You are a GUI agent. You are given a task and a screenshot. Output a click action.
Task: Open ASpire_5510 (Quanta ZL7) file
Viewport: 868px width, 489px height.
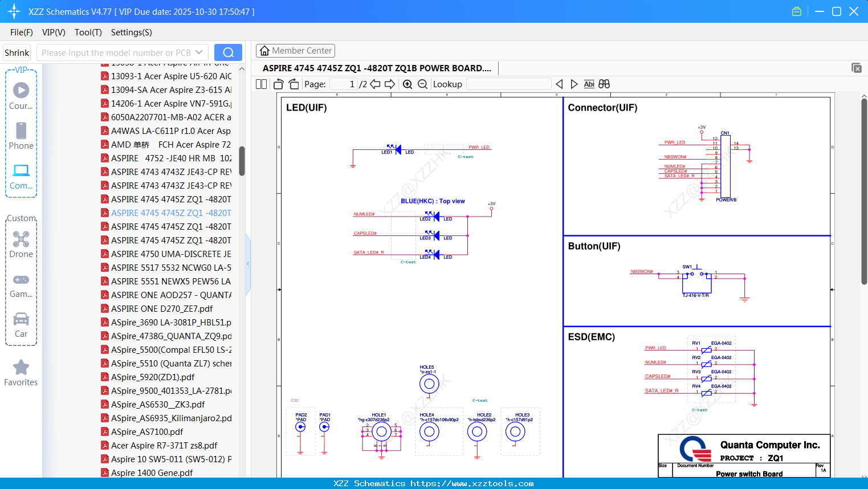pos(166,364)
